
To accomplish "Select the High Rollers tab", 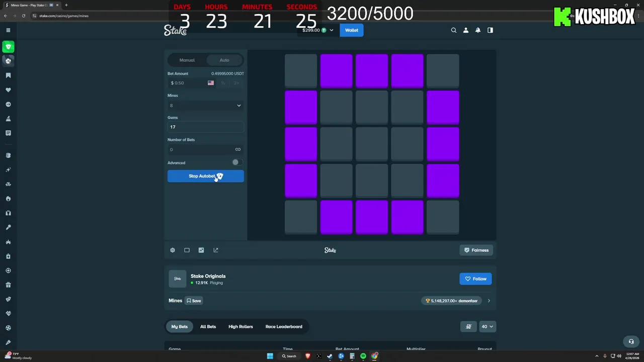I will 240,327.
